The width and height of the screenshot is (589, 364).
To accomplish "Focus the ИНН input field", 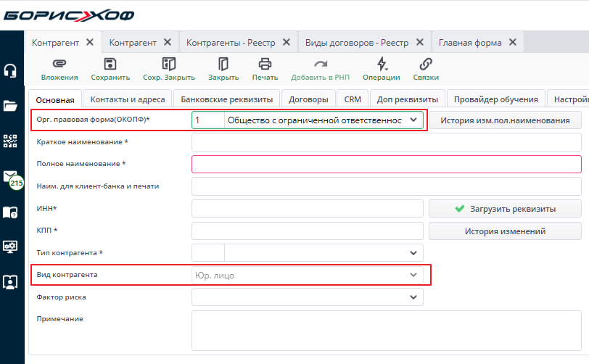I will pyautogui.click(x=308, y=209).
